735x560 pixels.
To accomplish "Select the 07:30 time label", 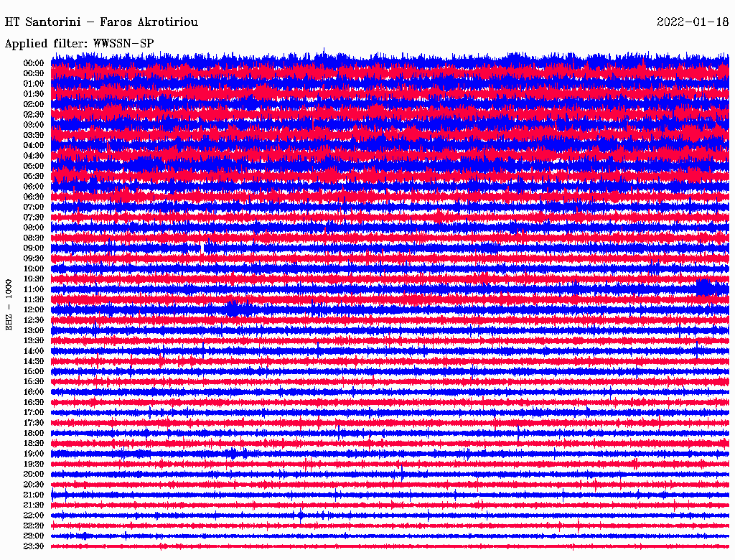I will [x=34, y=218].
